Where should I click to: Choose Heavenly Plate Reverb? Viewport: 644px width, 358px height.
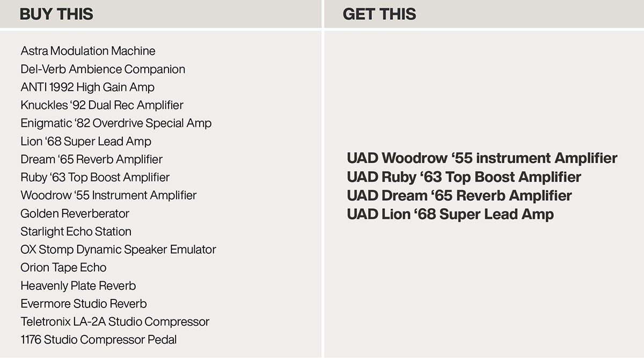pos(78,286)
